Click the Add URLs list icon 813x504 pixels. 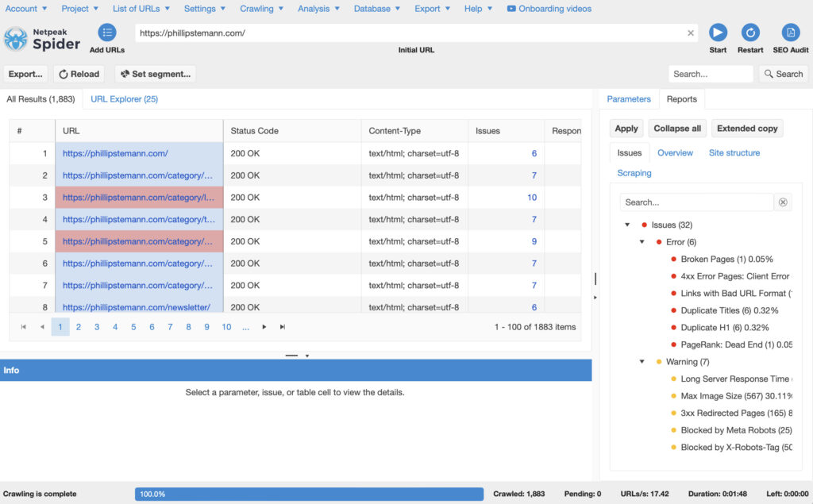pyautogui.click(x=106, y=33)
